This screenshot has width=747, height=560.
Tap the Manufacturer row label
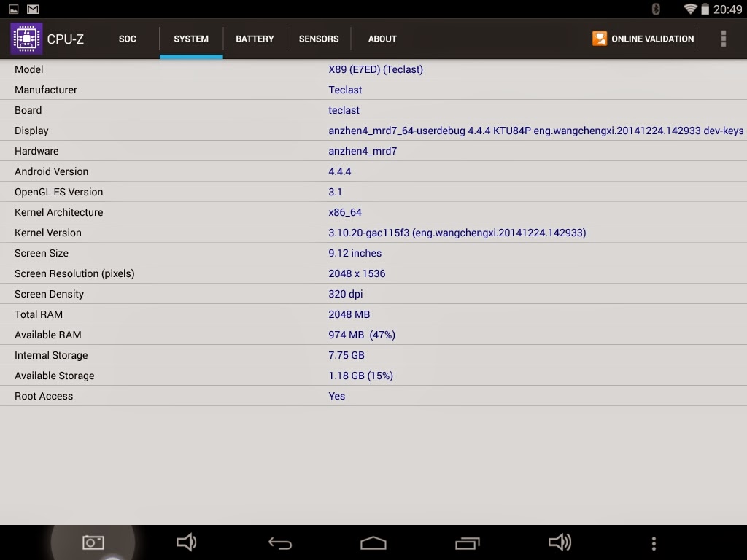coord(46,90)
